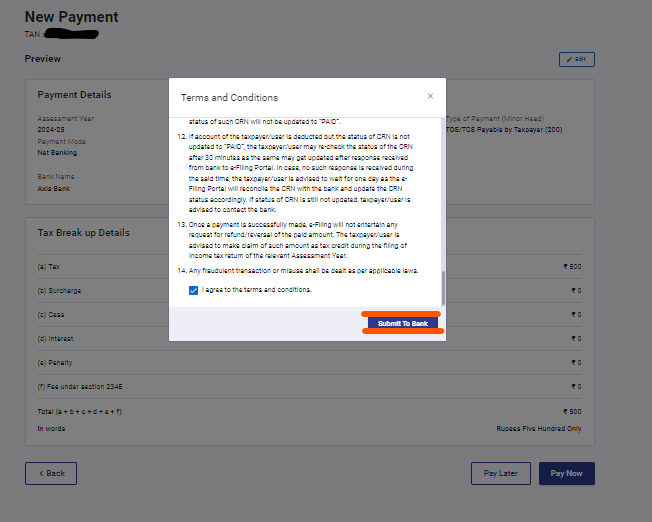Viewport: 652px width, 522px height.
Task: Click the pencil icon on Edit button
Action: click(570, 60)
